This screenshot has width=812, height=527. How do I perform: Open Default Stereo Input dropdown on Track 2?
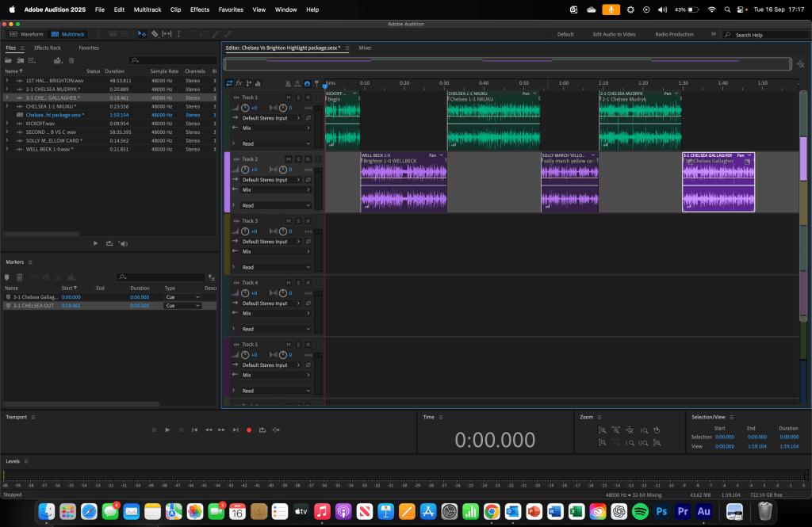[x=270, y=180]
